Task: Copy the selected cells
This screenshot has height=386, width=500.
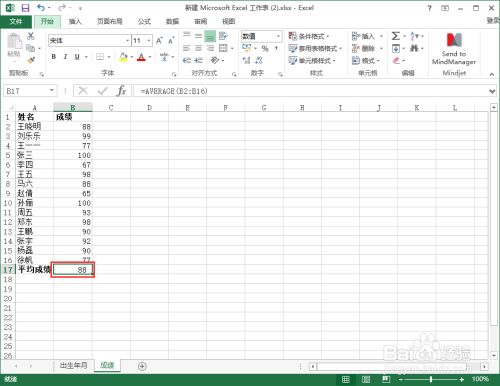Action: [31, 48]
